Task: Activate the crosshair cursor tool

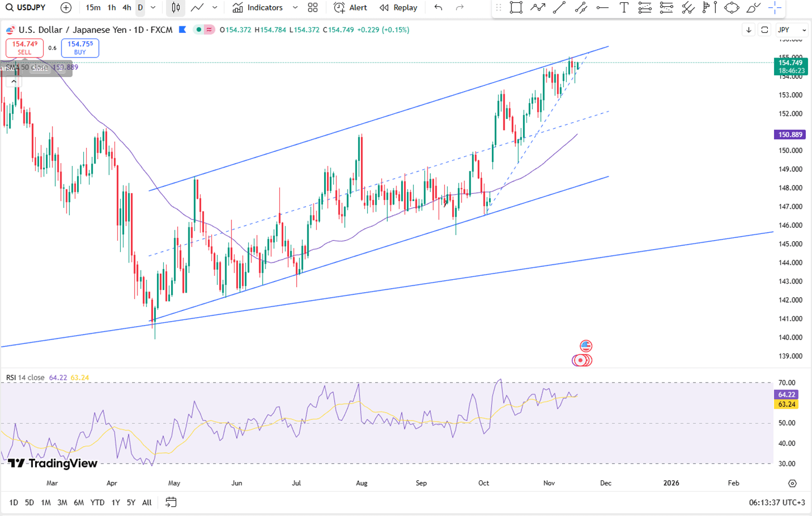Action: (775, 8)
